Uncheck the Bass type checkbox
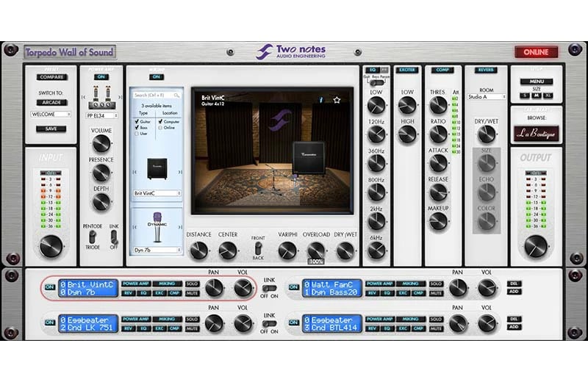 pyautogui.click(x=137, y=128)
